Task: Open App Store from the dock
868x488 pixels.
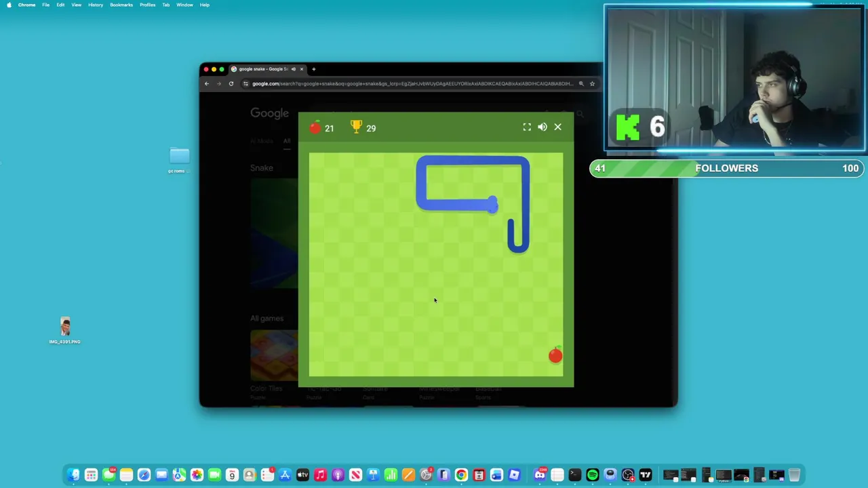Action: [x=285, y=474]
